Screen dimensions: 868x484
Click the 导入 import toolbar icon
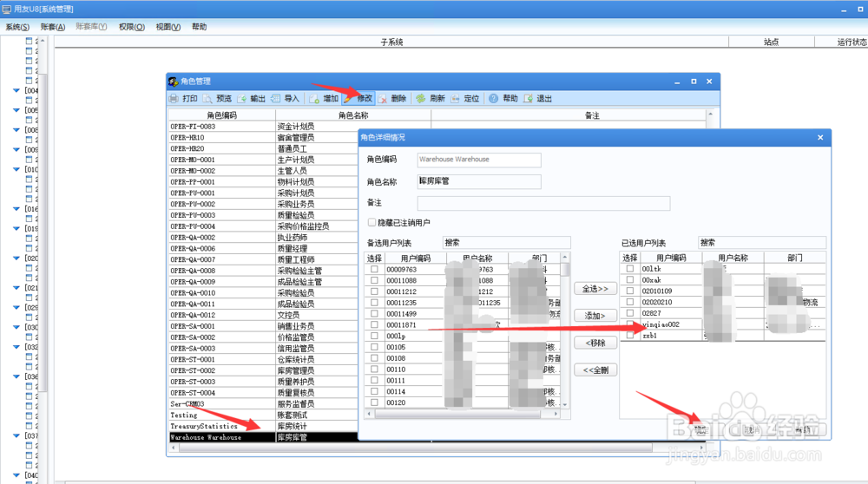click(x=276, y=99)
